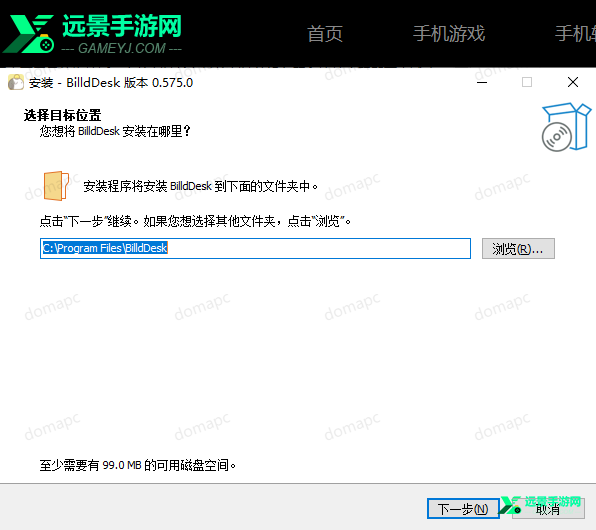Click the 下一步(N) next button
The height and width of the screenshot is (530, 596).
pyautogui.click(x=463, y=509)
